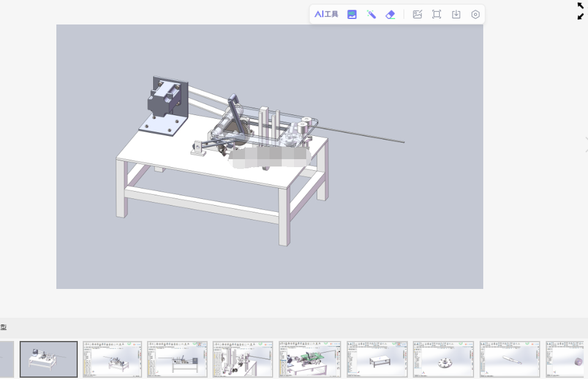Click the main 3D machine model image

click(269, 157)
